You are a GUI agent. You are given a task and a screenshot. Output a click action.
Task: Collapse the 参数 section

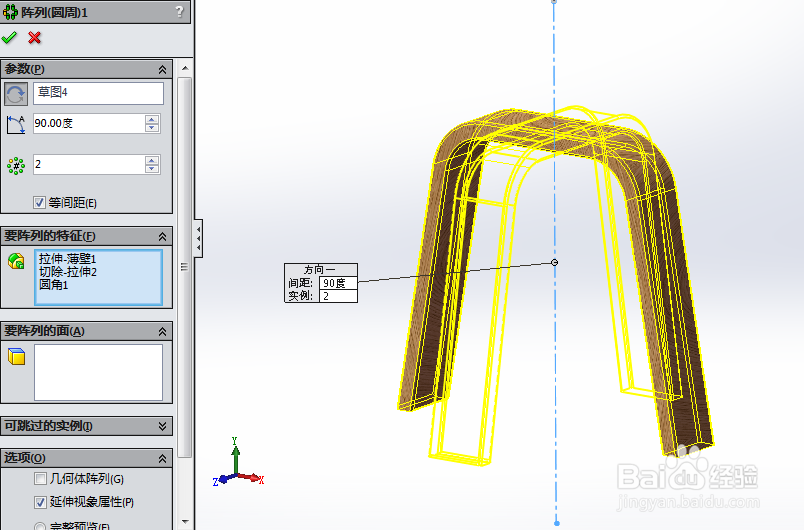point(163,69)
